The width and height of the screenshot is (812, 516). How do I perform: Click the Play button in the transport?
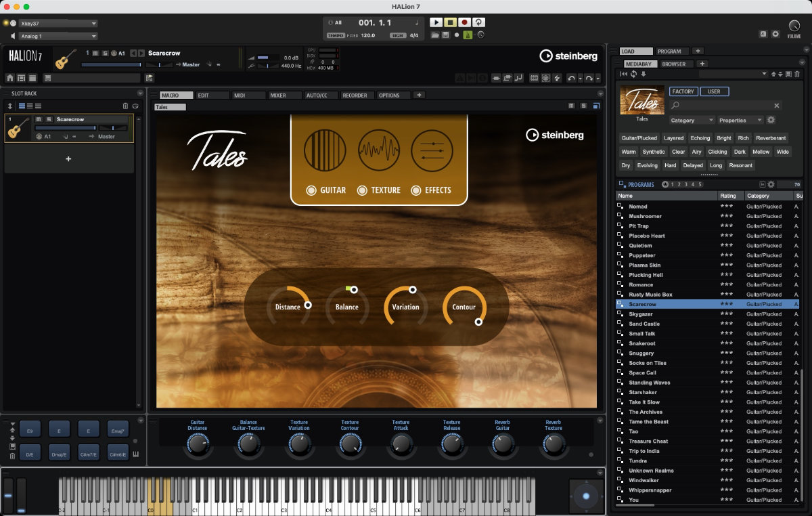436,22
